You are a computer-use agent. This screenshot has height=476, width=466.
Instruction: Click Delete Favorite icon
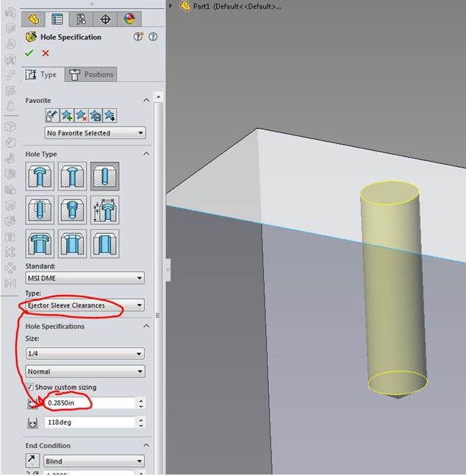(81, 116)
